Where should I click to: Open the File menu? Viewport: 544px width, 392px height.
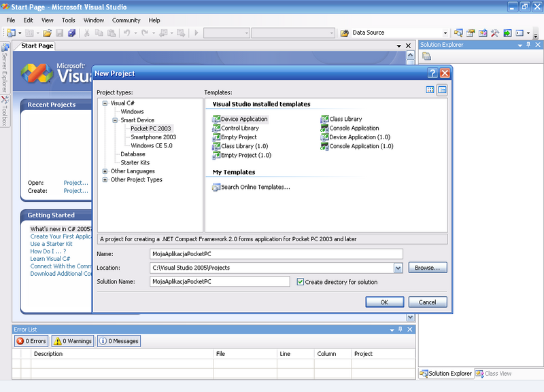click(11, 20)
